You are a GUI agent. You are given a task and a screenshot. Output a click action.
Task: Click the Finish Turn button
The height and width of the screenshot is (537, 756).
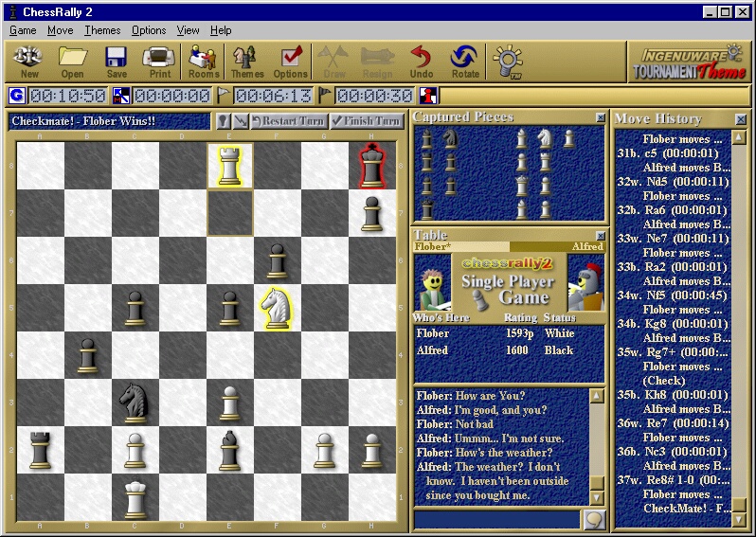[x=368, y=121]
